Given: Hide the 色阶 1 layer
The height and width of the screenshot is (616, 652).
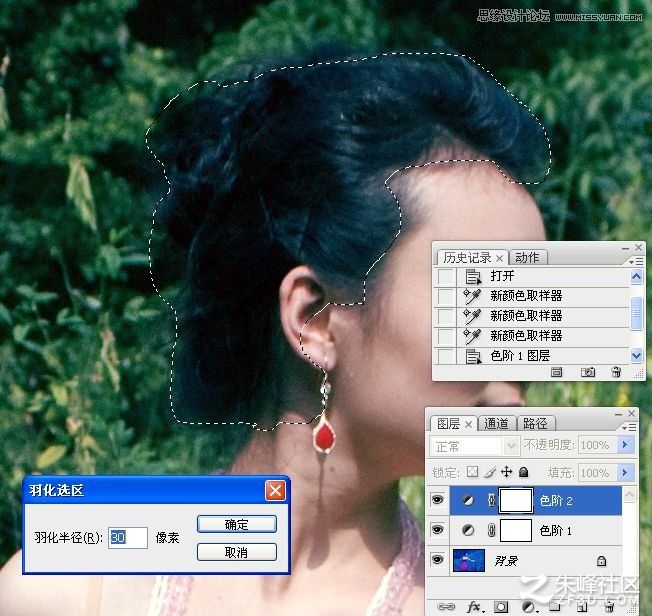Looking at the screenshot, I should coord(438,530).
